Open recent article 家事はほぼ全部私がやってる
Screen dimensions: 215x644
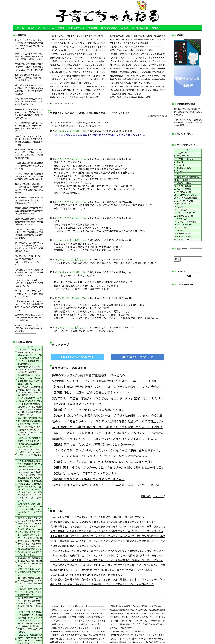click(x=29, y=57)
